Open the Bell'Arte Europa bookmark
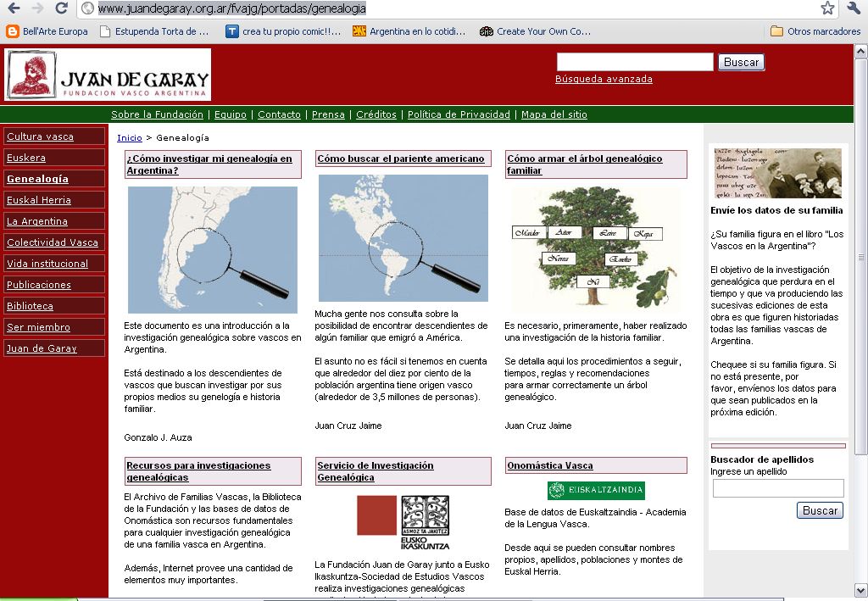Image resolution: width=868 pixels, height=601 pixels. 47,31
